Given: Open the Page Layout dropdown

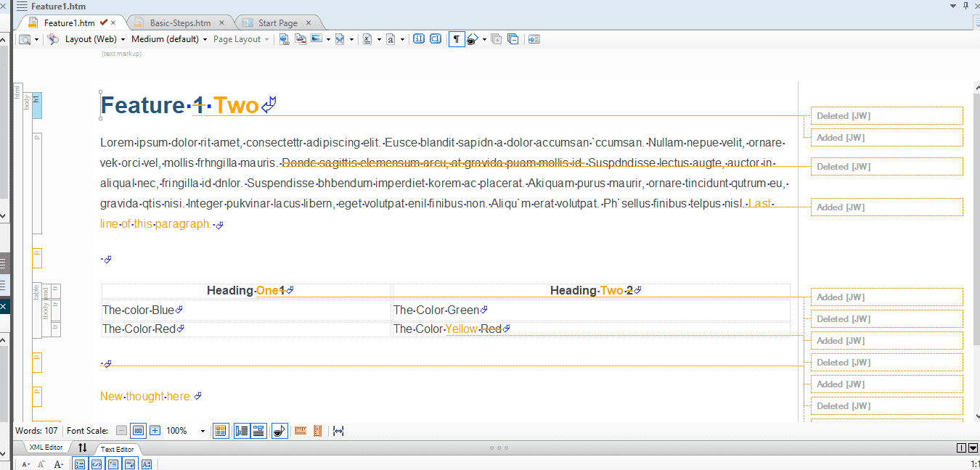Looking at the screenshot, I should coord(241,39).
